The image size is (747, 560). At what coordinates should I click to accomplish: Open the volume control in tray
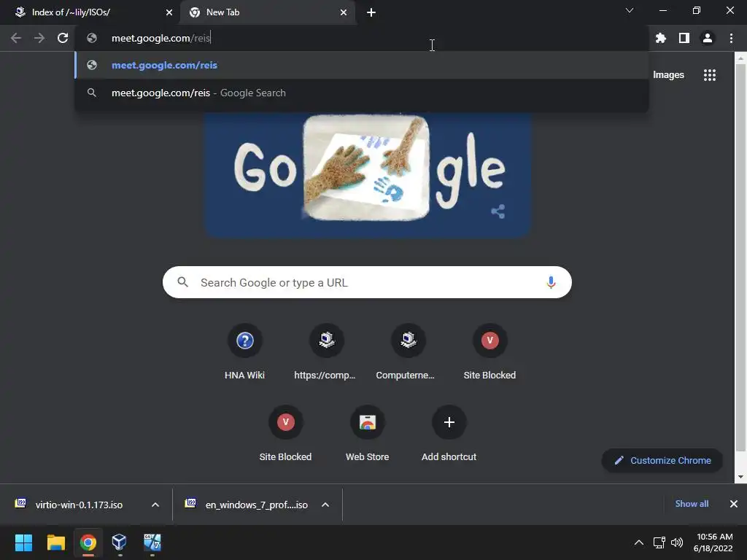pyautogui.click(x=677, y=542)
